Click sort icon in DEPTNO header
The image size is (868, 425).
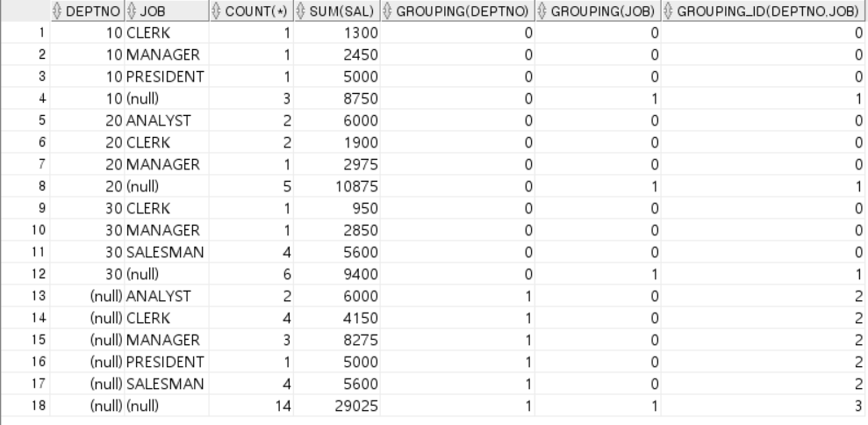57,11
